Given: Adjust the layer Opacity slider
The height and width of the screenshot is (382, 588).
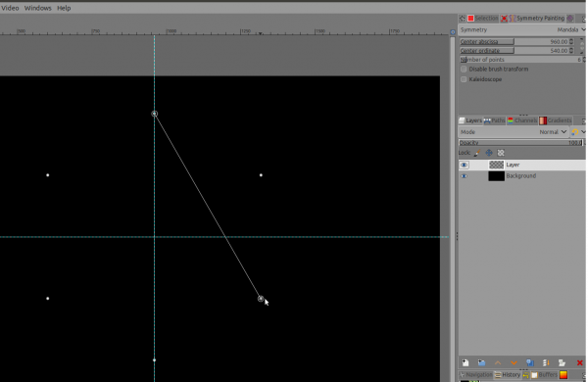Looking at the screenshot, I should point(520,143).
